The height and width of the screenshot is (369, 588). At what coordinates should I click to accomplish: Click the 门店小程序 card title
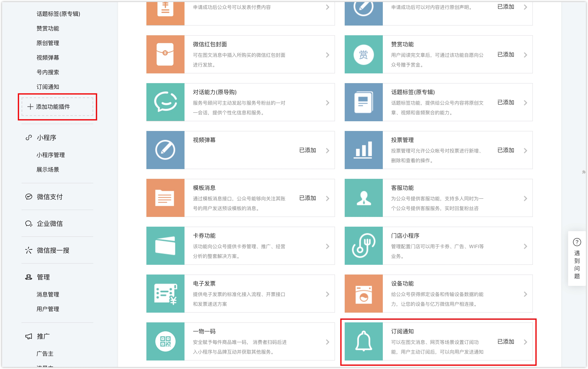pos(405,236)
